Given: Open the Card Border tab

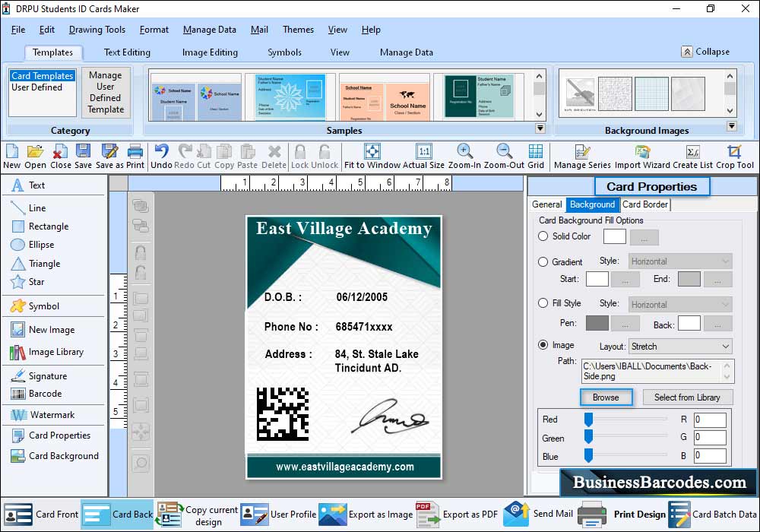Looking at the screenshot, I should coord(645,204).
